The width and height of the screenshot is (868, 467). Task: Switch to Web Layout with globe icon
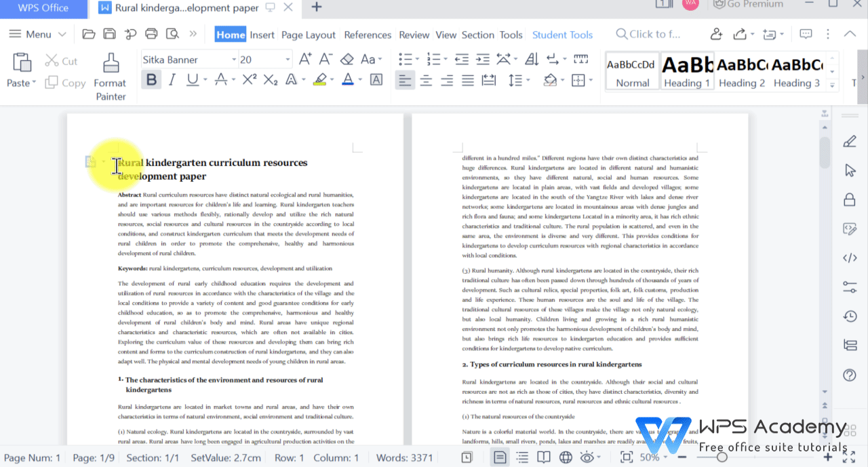click(565, 457)
